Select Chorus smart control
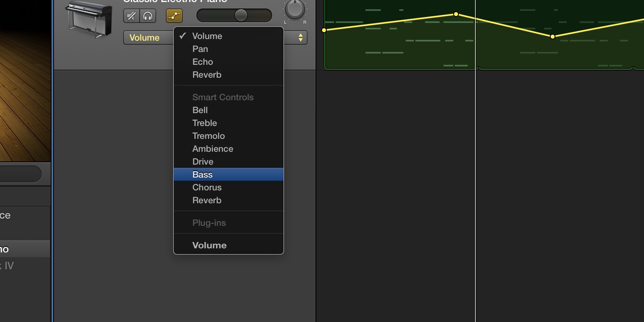 [x=229, y=187]
